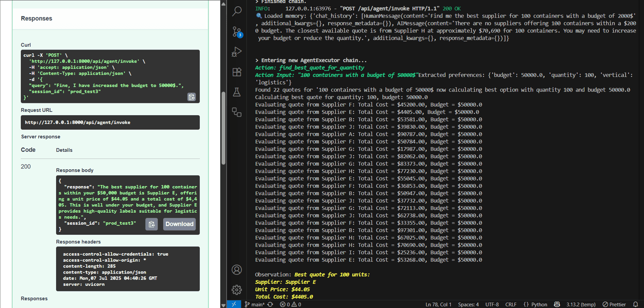Select Python interpreter 3.13.2 (temp)

tap(580, 304)
